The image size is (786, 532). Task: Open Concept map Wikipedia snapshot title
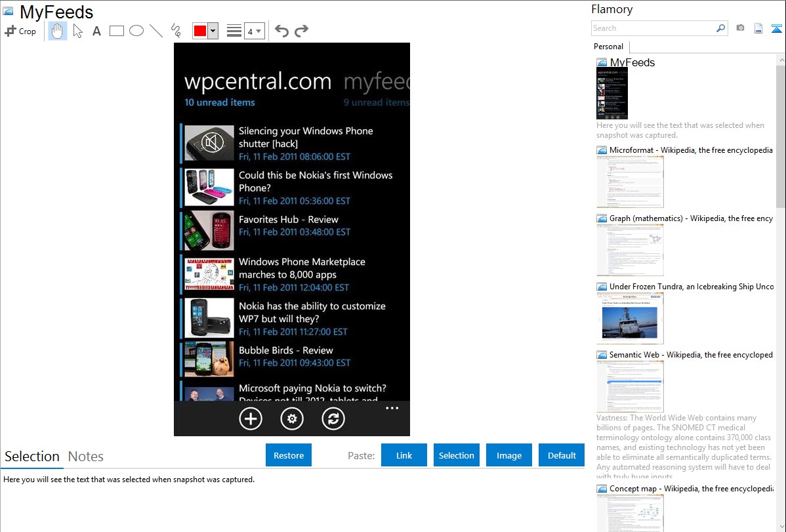(692, 488)
